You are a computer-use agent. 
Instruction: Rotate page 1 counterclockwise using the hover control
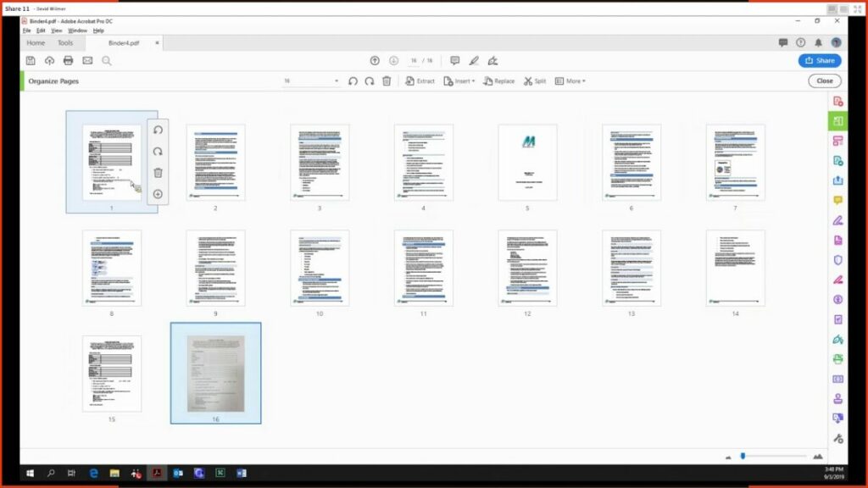coord(159,131)
